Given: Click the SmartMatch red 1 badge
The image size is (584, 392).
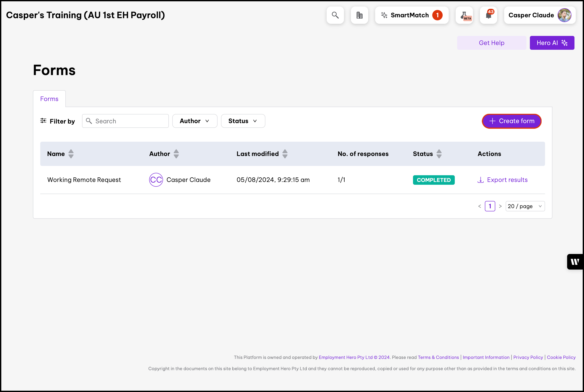Looking at the screenshot, I should point(437,15).
